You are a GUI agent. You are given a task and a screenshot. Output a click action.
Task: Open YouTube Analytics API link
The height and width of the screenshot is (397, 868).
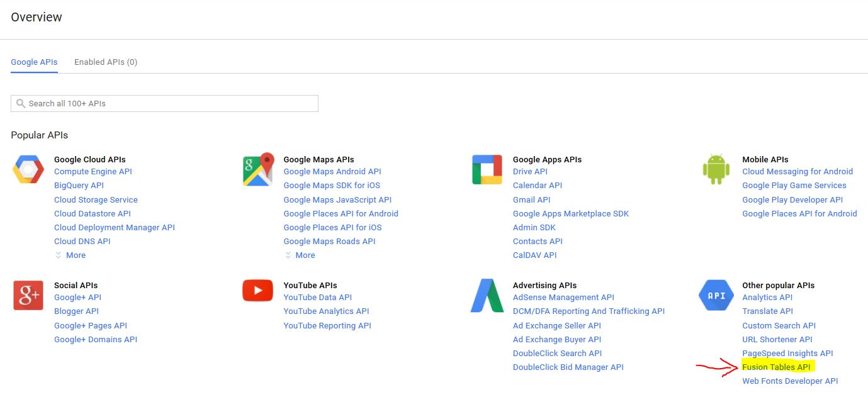(326, 311)
